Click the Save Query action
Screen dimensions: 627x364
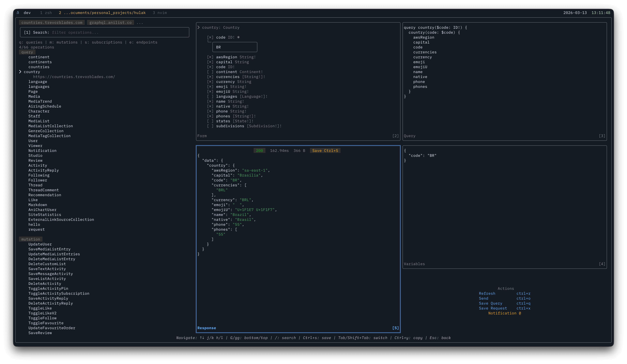[490, 303]
